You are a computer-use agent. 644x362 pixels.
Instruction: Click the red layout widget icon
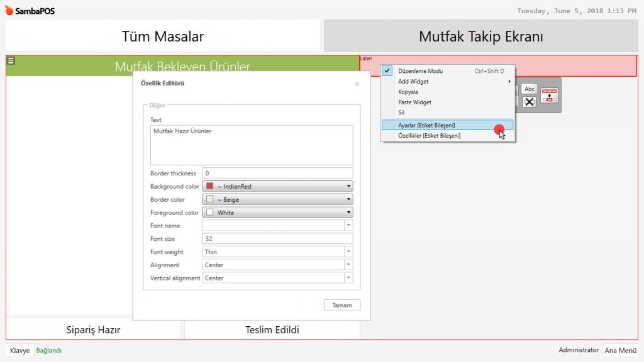click(x=549, y=95)
